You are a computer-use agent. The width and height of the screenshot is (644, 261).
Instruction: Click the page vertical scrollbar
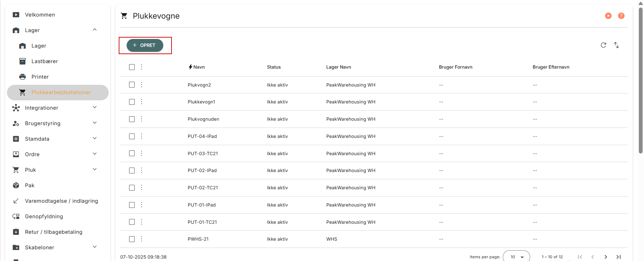click(641, 79)
